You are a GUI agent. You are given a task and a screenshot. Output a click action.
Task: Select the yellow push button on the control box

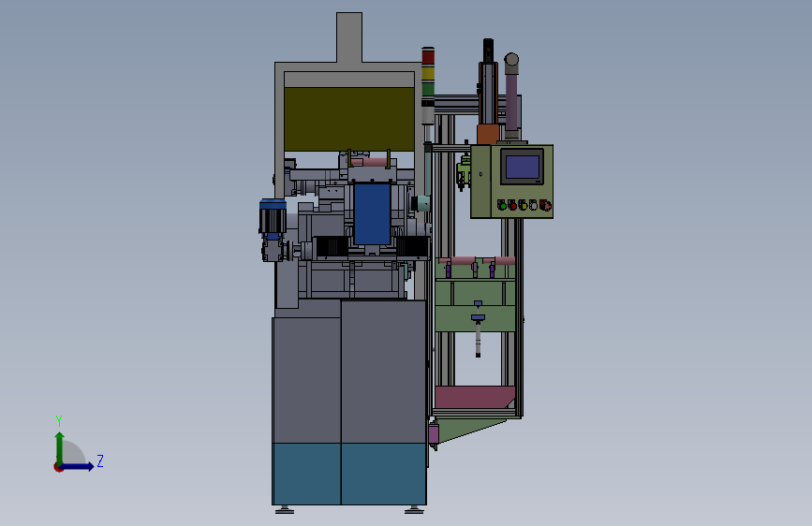(x=523, y=206)
